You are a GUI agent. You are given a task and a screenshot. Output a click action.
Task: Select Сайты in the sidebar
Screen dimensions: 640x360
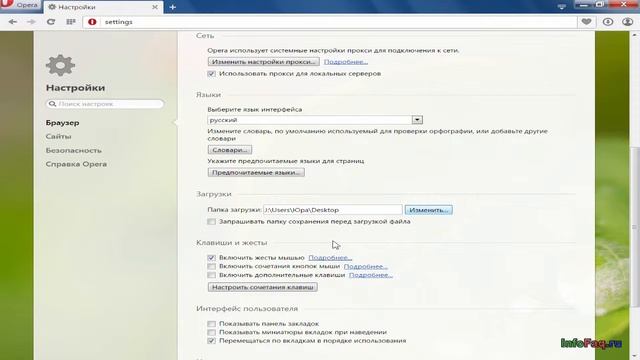(x=58, y=136)
